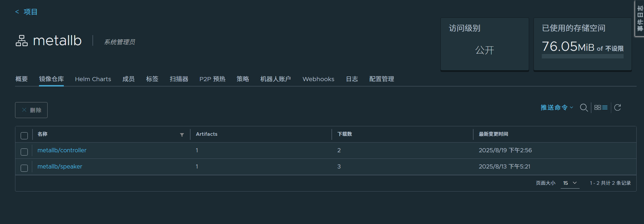The width and height of the screenshot is (644, 224).
Task: Go back to the 项目 projects list
Action: 26,12
